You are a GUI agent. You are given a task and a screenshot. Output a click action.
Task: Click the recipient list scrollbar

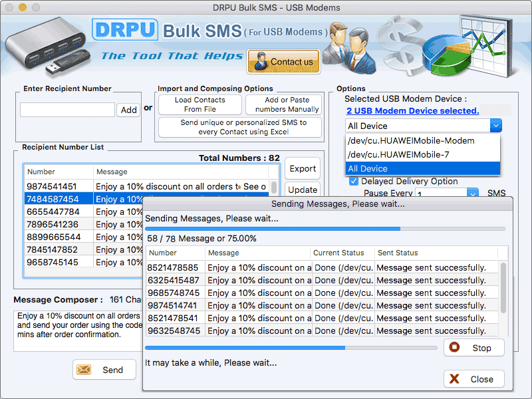coord(274,188)
